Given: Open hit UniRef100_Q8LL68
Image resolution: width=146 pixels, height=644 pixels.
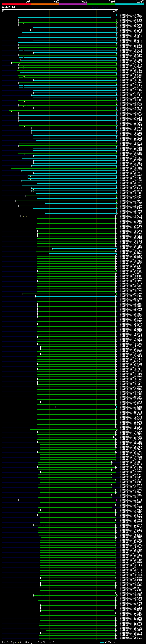Looking at the screenshot, I should pos(131,30).
